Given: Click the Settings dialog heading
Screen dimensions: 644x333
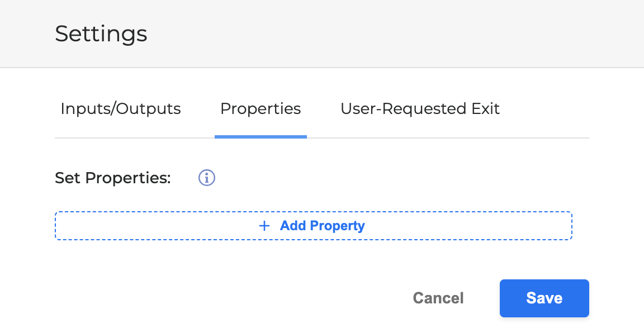Looking at the screenshot, I should coord(101,34).
